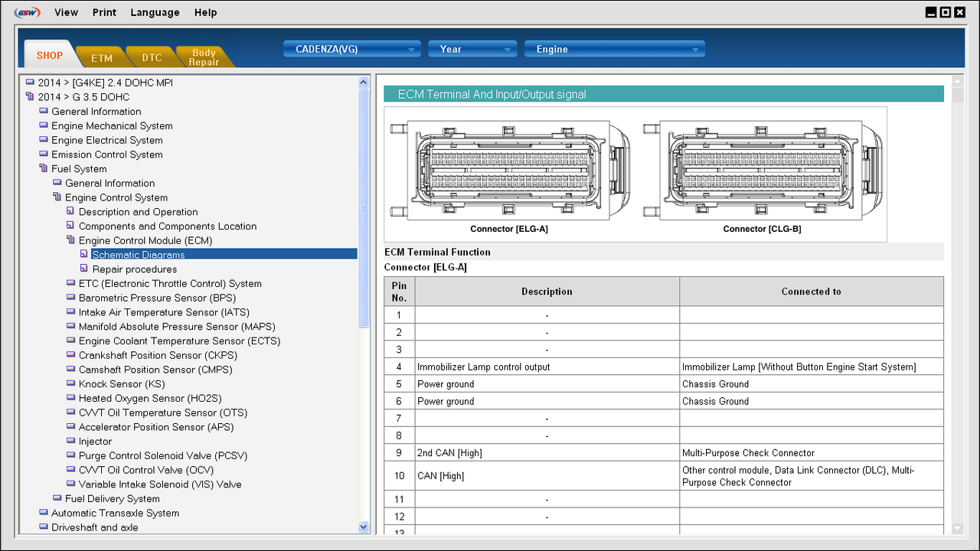The height and width of the screenshot is (551, 980).
Task: Switch to the ETM tab
Action: [x=102, y=57]
